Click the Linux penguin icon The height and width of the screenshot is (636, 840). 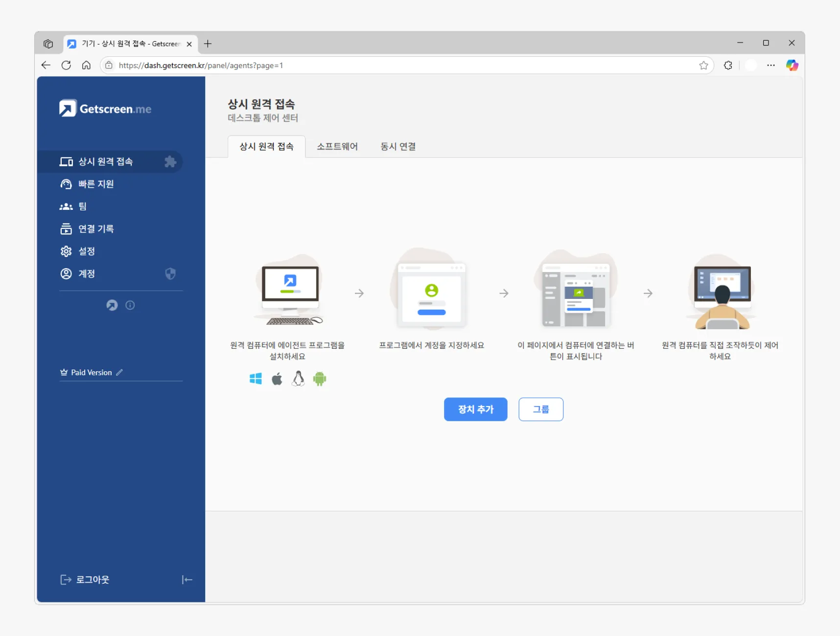point(298,379)
